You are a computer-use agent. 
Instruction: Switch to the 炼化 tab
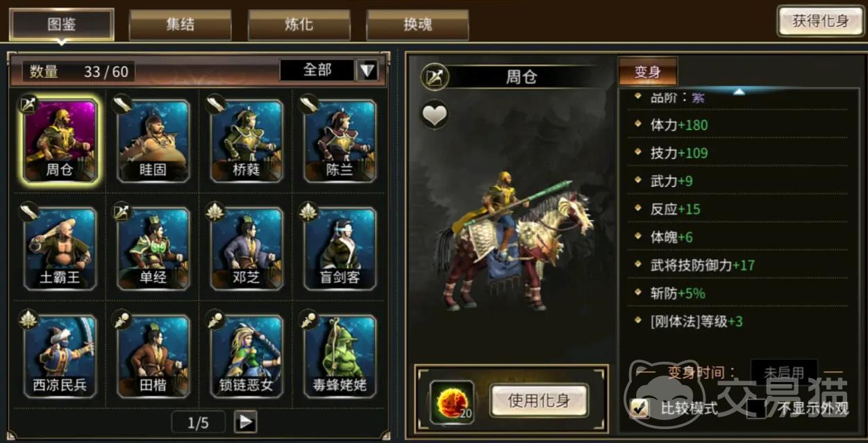point(299,25)
